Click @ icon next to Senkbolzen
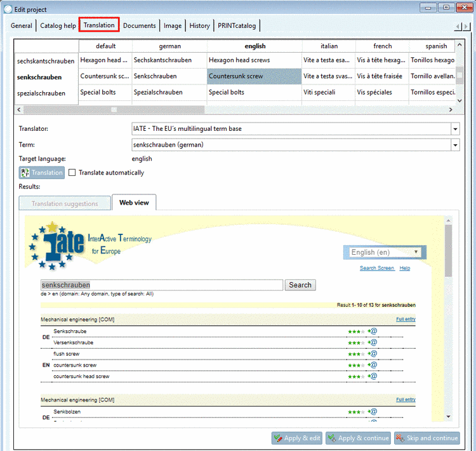 [374, 412]
